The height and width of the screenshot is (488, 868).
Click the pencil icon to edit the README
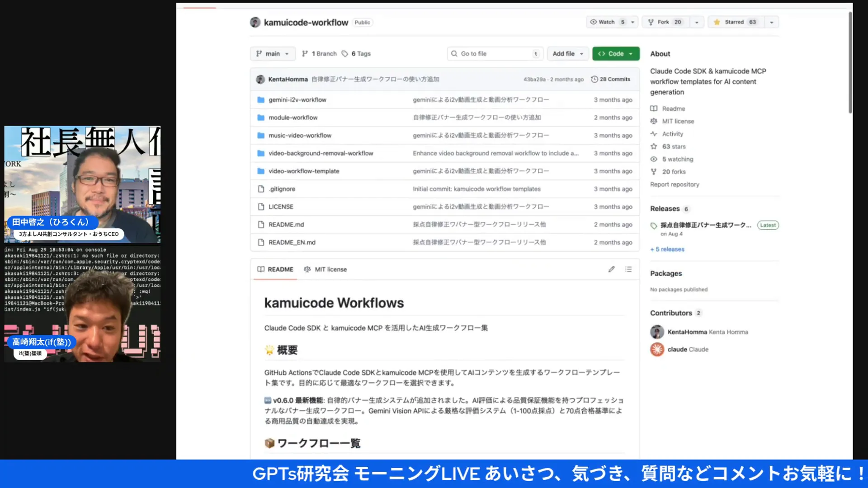pyautogui.click(x=611, y=269)
